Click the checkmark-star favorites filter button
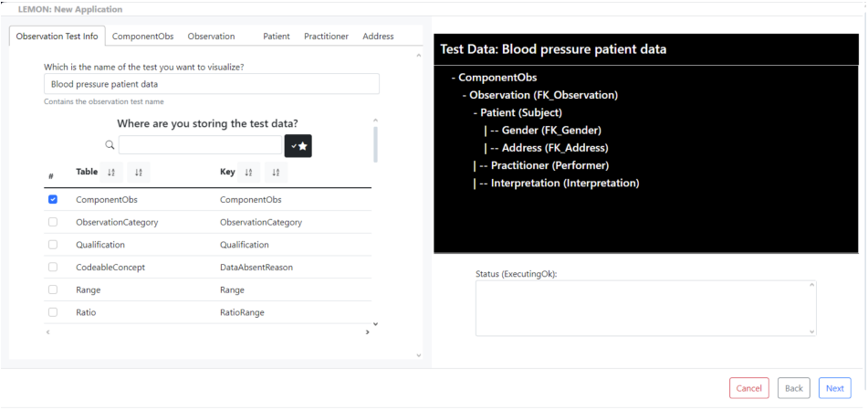This screenshot has width=868, height=410. tap(298, 146)
